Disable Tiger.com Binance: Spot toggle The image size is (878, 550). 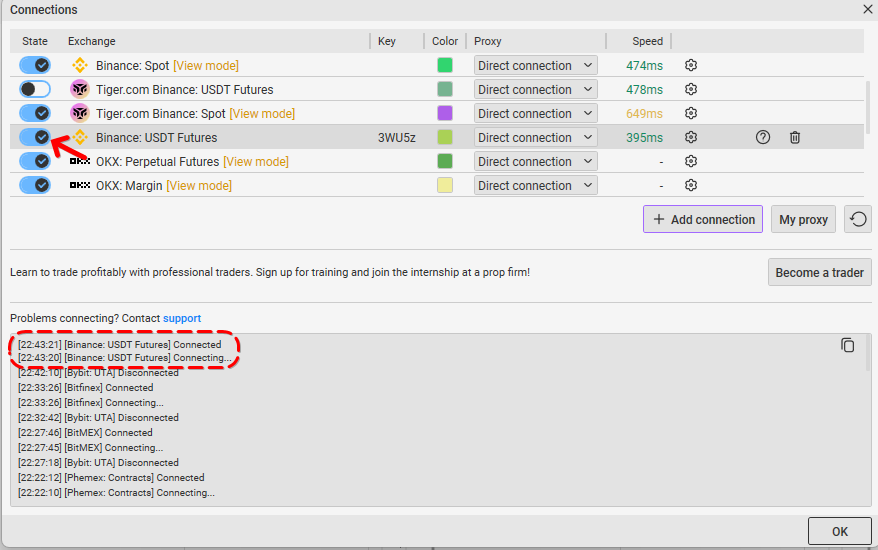click(x=35, y=114)
